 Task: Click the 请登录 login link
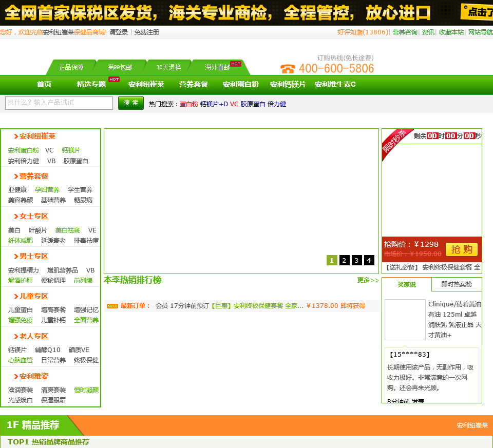119,32
